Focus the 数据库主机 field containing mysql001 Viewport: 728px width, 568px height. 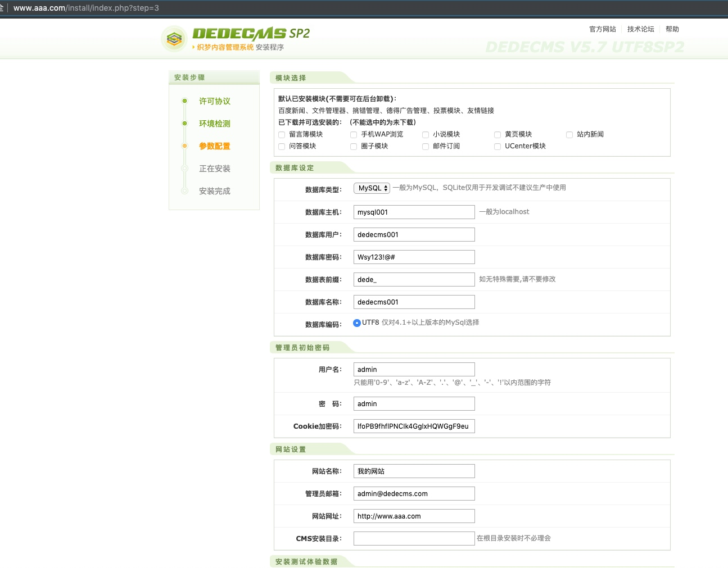click(x=414, y=212)
